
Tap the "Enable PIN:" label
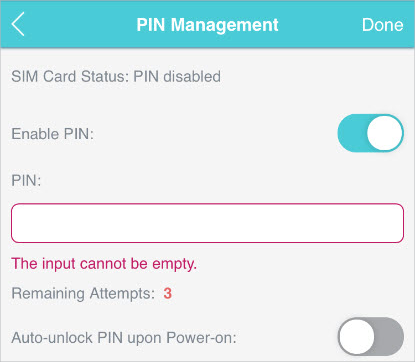pos(53,134)
